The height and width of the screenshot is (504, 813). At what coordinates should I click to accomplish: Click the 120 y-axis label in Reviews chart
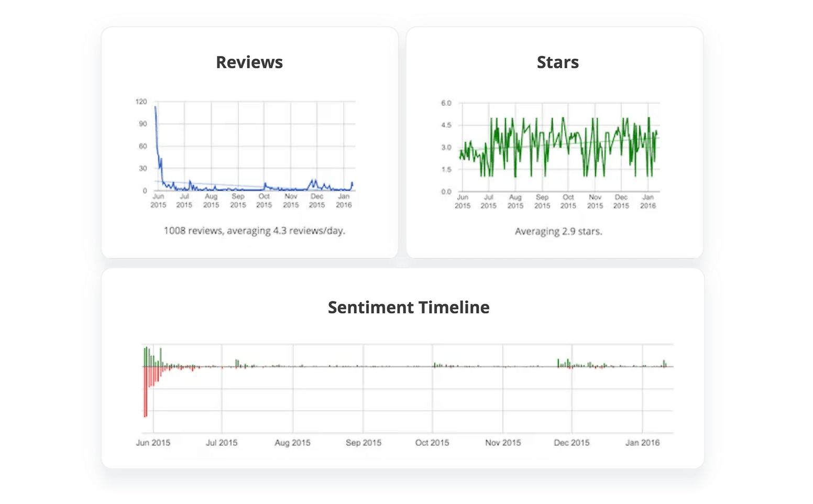(x=141, y=102)
